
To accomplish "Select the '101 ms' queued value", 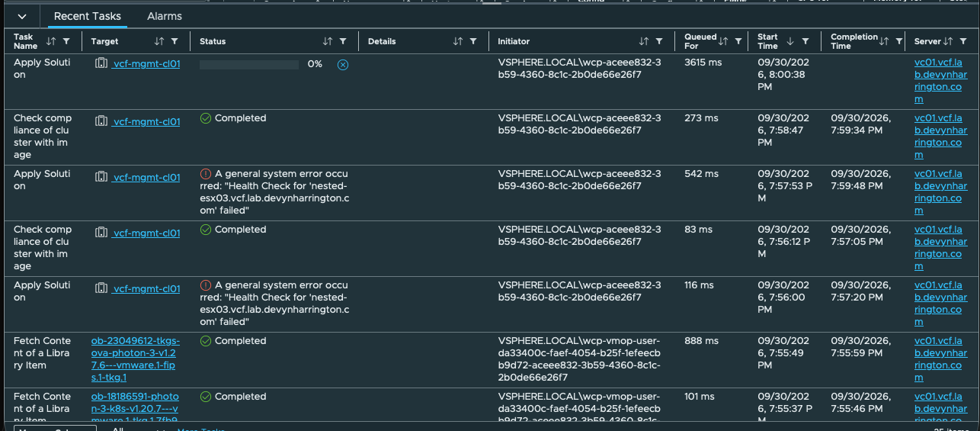I will click(x=700, y=397).
